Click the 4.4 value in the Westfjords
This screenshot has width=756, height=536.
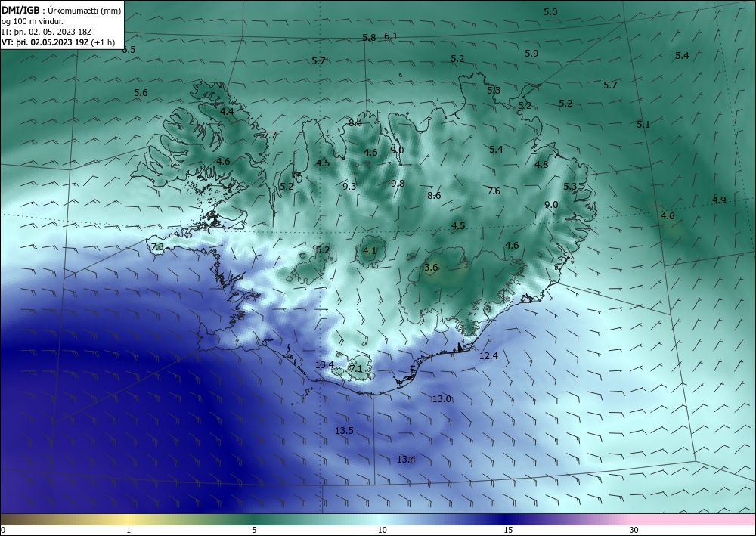[x=227, y=111]
